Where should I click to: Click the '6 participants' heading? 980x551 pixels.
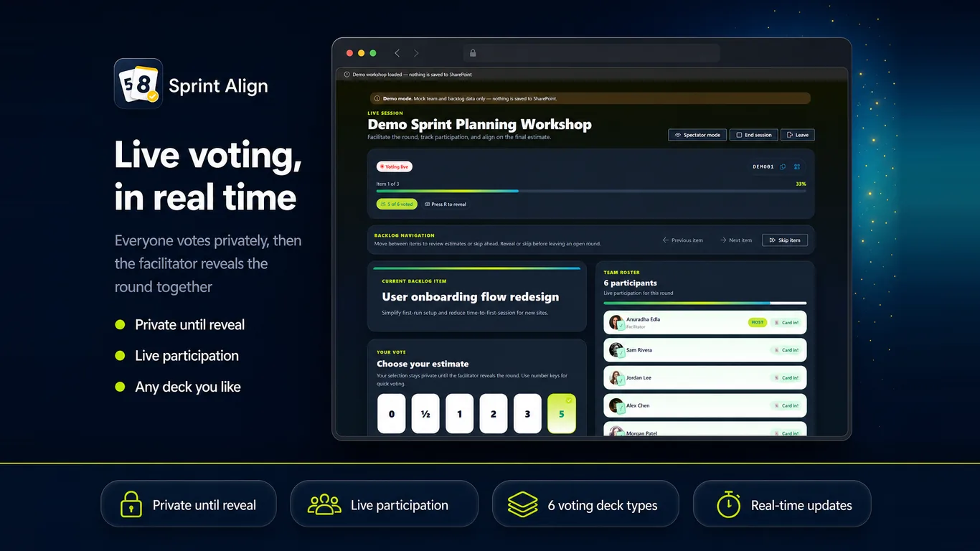pos(631,283)
